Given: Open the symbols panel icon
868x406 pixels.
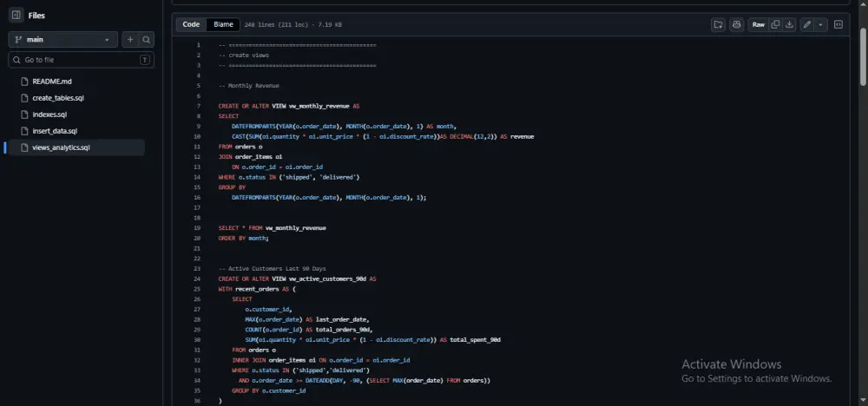Looking at the screenshot, I should (838, 24).
